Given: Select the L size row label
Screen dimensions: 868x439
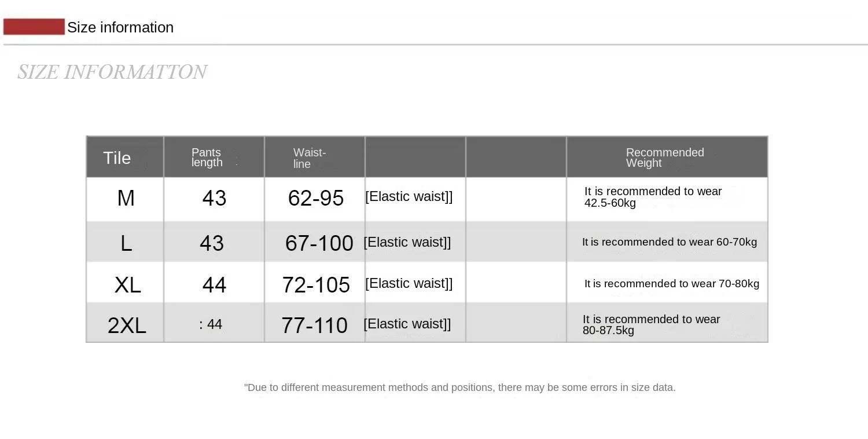Looking at the screenshot, I should pyautogui.click(x=126, y=243).
